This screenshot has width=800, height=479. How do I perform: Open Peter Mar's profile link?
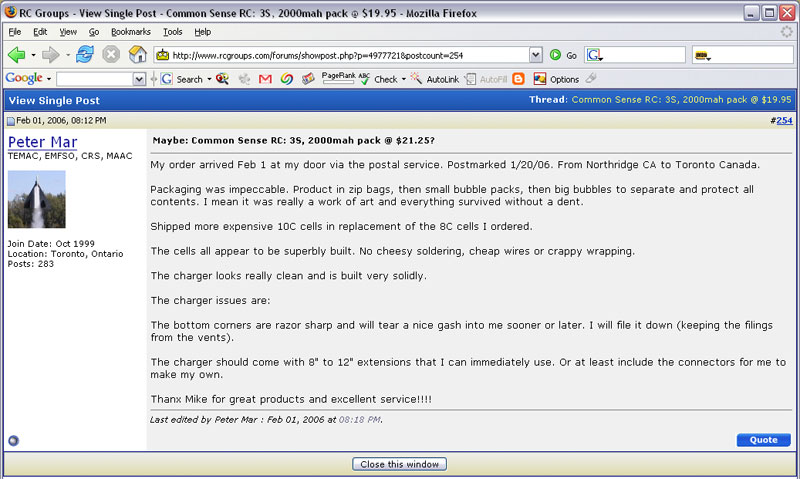pyautogui.click(x=42, y=142)
